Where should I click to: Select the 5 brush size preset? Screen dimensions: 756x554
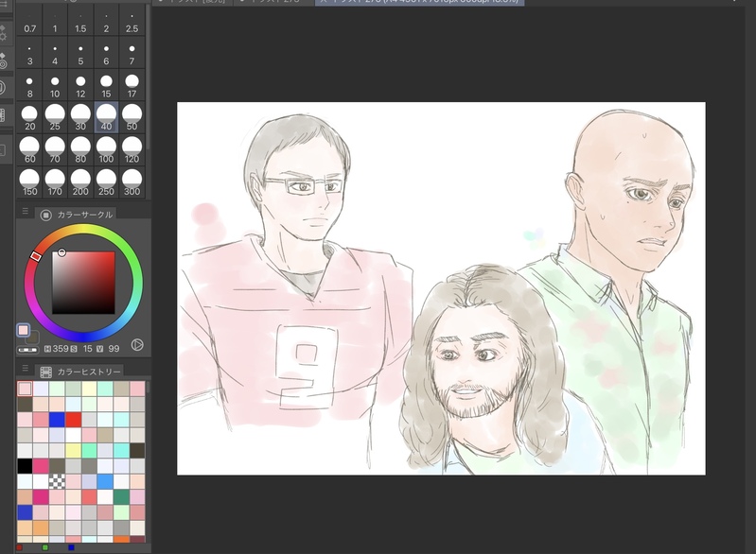(80, 53)
